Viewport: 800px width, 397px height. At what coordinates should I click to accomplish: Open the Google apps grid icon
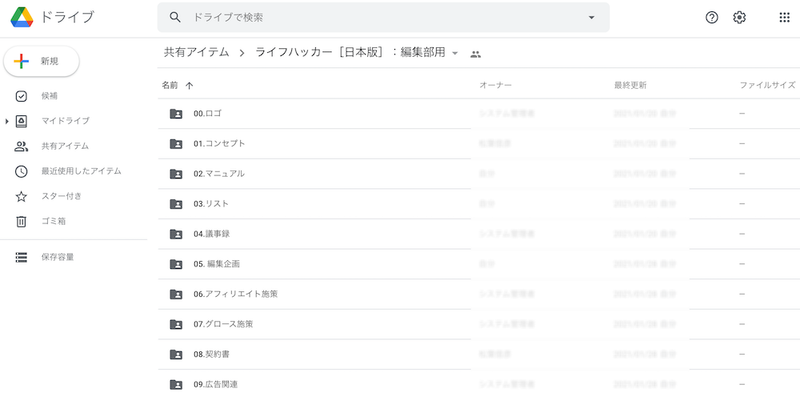[x=784, y=17]
